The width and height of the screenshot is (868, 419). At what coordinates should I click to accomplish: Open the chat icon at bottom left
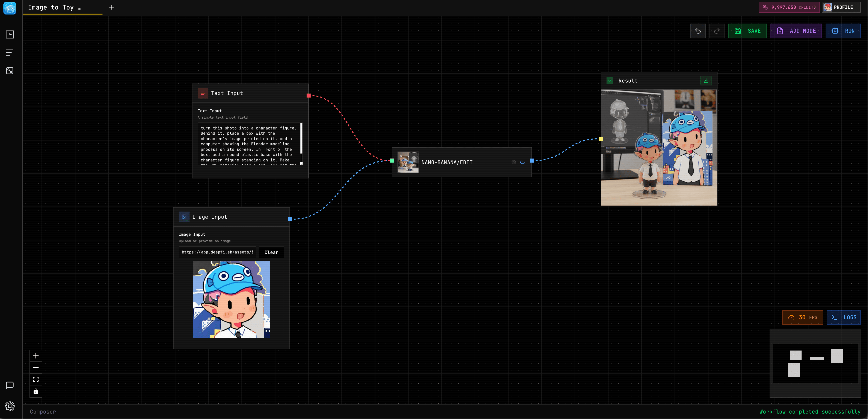(10, 385)
